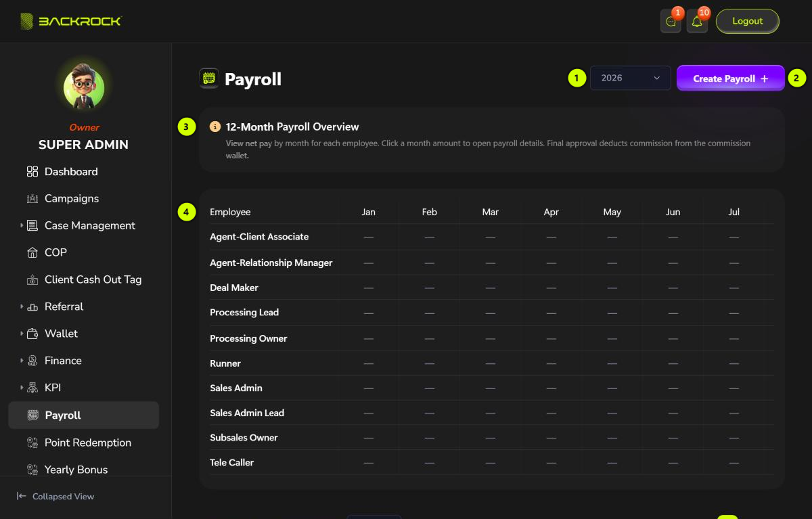This screenshot has height=519, width=812.
Task: Click the Processing Owner row label
Action: (x=248, y=338)
